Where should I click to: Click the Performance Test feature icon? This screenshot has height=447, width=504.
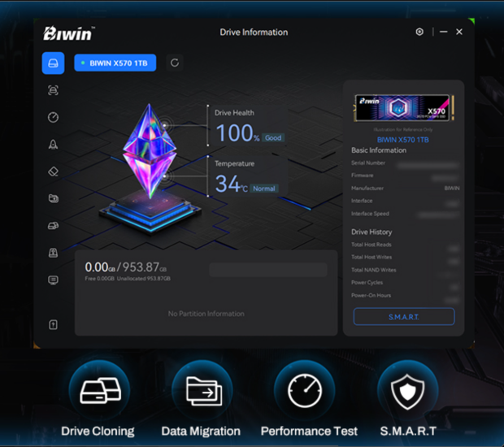(x=305, y=390)
